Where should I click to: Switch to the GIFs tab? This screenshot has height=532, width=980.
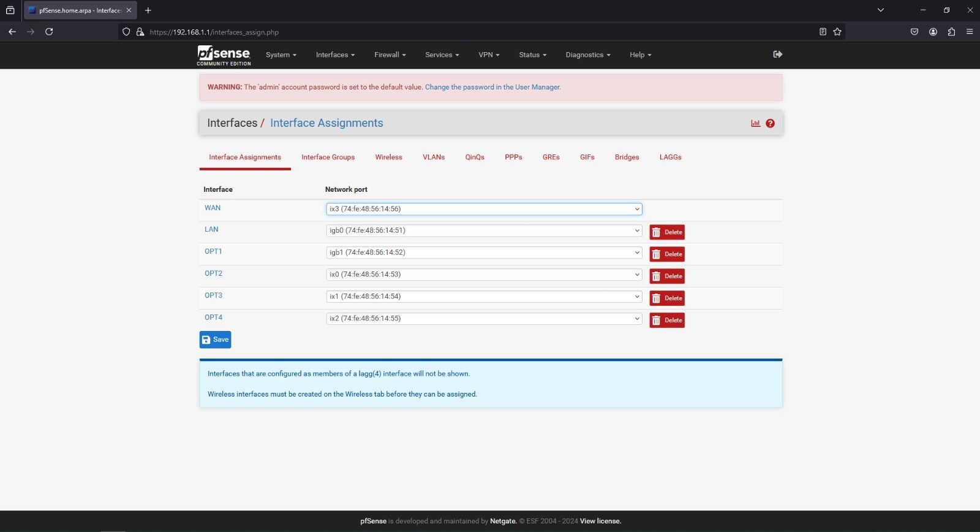(x=587, y=158)
